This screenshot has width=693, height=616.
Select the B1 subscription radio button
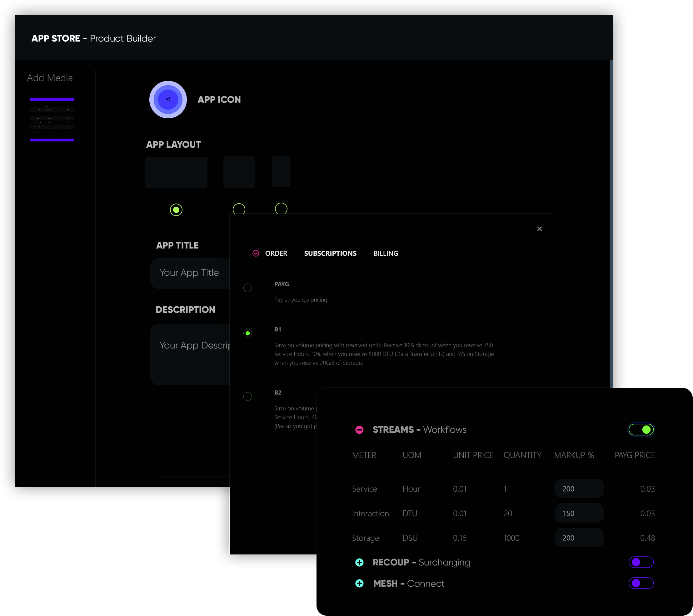point(247,333)
